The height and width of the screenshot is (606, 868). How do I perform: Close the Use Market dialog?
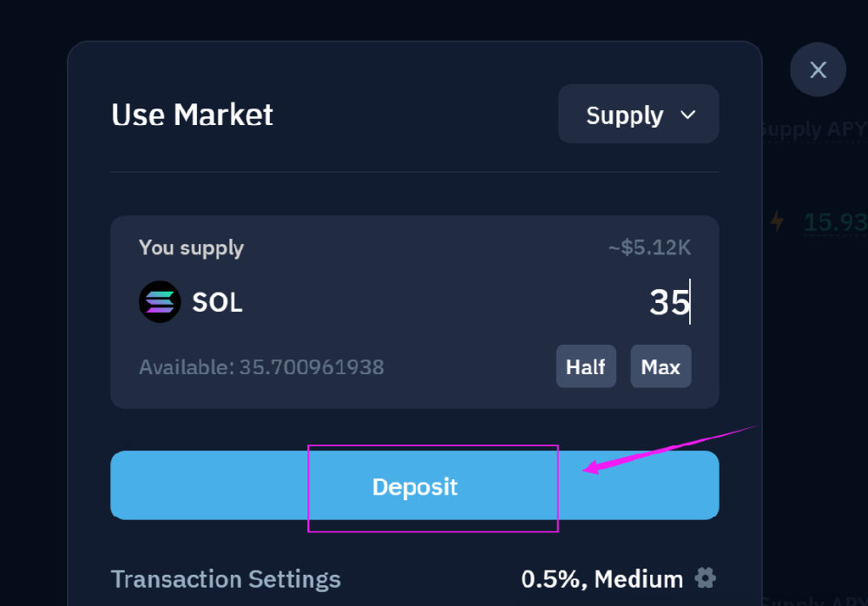[x=818, y=69]
